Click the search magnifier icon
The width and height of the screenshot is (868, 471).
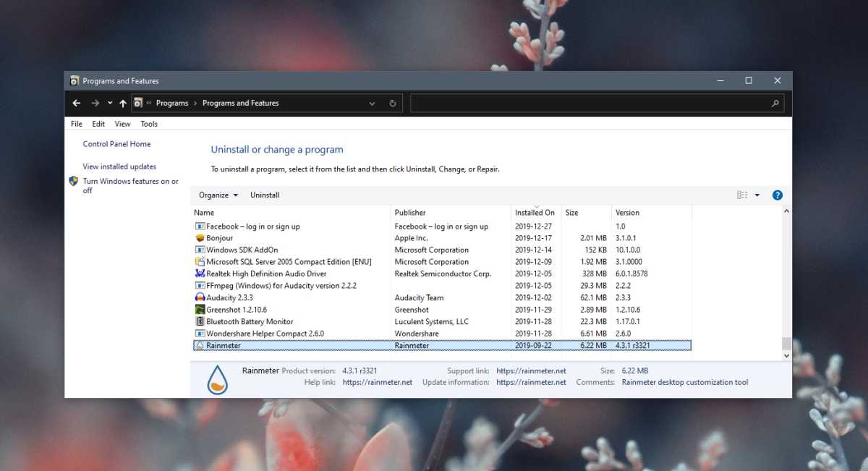click(x=775, y=103)
